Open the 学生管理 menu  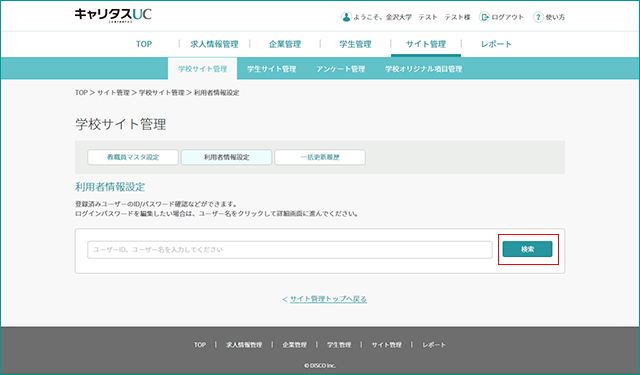pyautogui.click(x=355, y=44)
